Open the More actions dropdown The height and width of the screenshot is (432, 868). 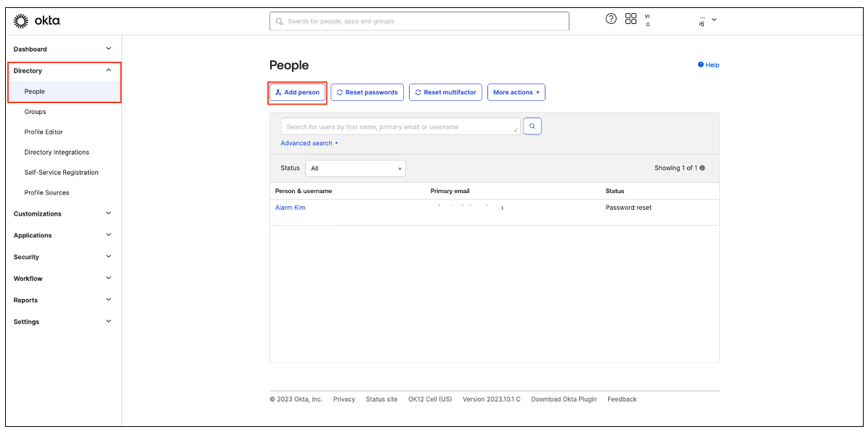point(516,92)
